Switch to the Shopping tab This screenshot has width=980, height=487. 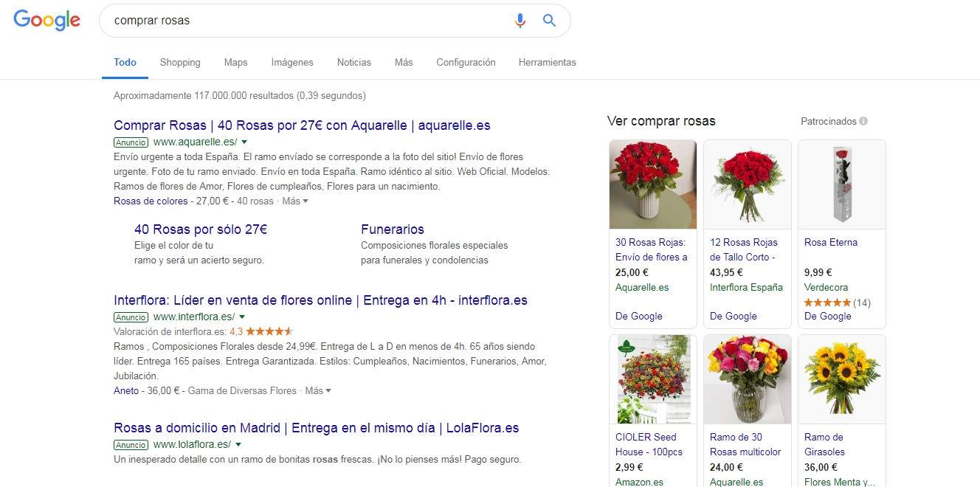tap(180, 63)
